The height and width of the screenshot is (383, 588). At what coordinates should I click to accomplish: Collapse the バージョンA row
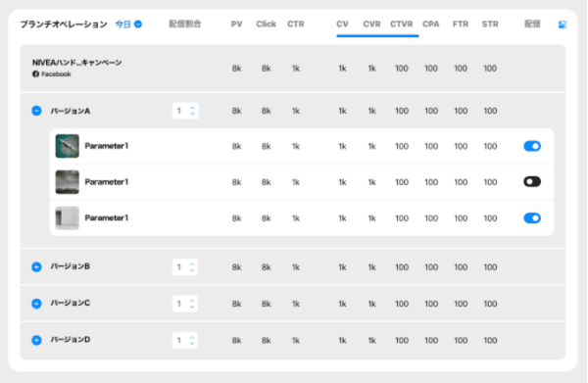(x=36, y=111)
